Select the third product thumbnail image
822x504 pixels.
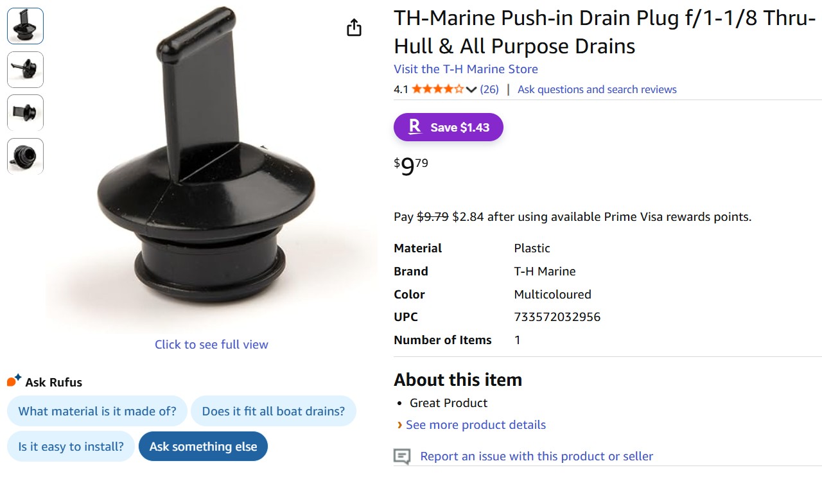pyautogui.click(x=26, y=112)
